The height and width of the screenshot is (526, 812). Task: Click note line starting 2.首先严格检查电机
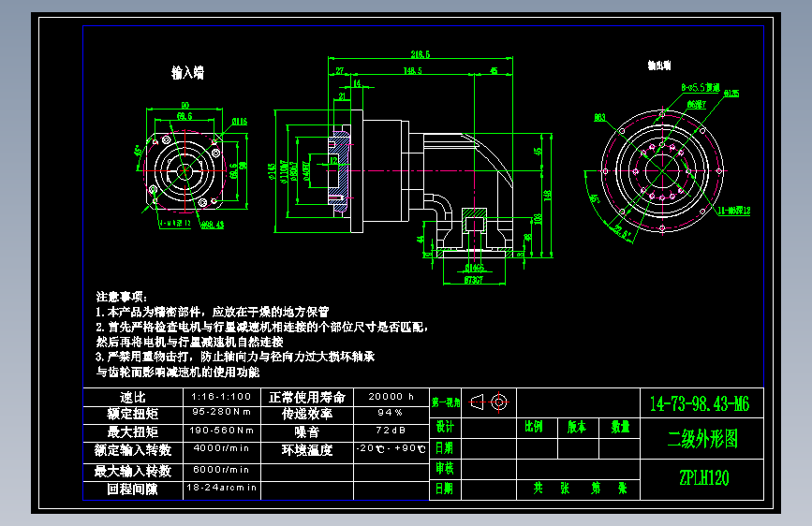pos(262,327)
